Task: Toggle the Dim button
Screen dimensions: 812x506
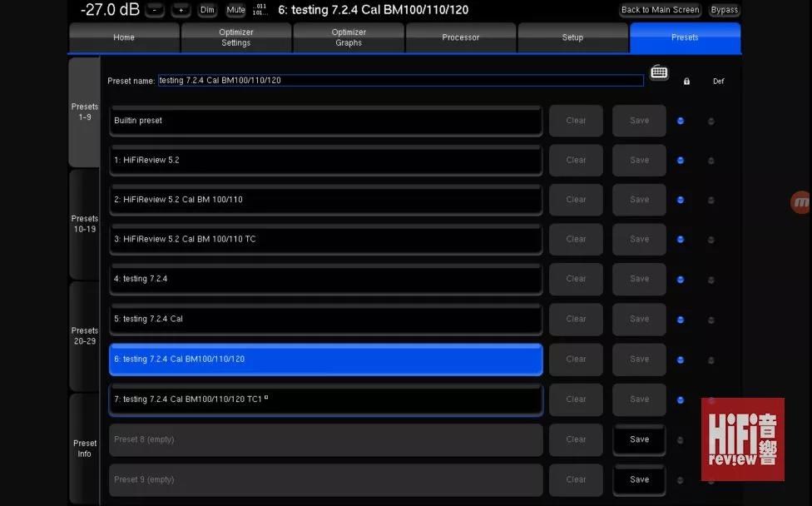Action: (207, 10)
